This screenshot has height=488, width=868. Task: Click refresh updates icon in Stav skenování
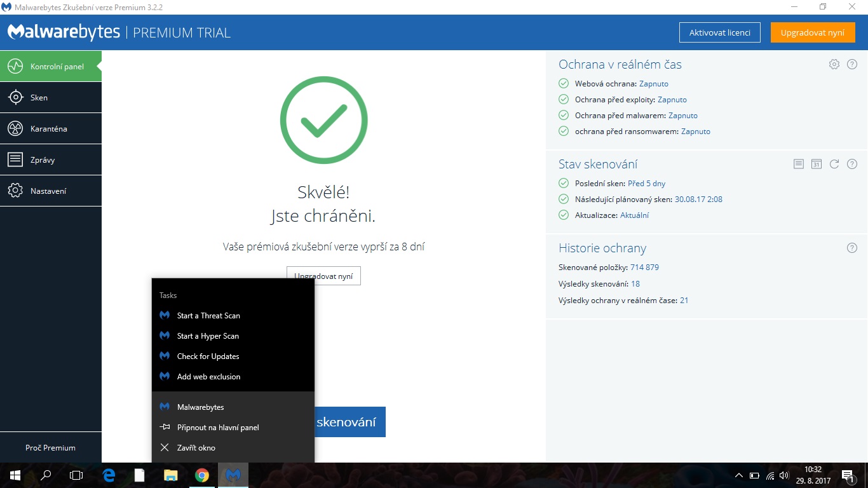click(834, 164)
